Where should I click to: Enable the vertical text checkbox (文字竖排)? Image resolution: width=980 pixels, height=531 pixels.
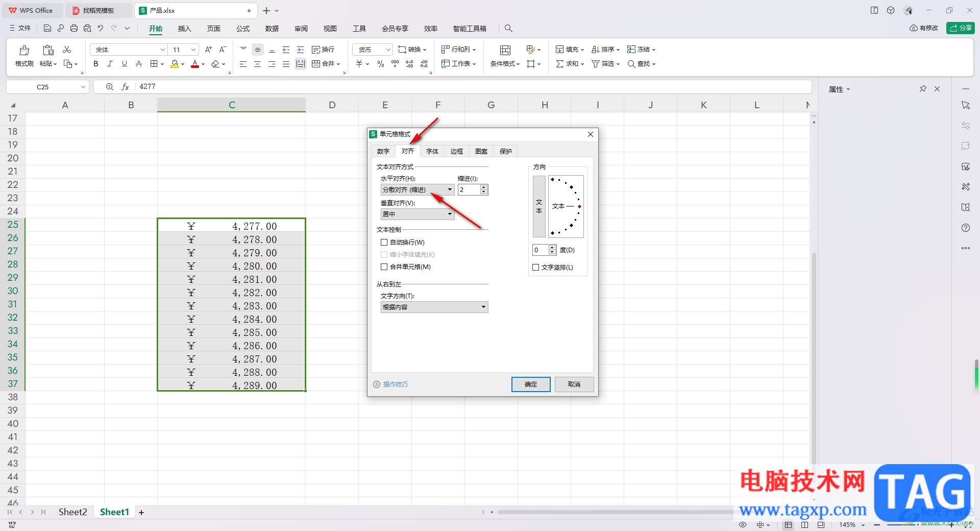(x=535, y=268)
